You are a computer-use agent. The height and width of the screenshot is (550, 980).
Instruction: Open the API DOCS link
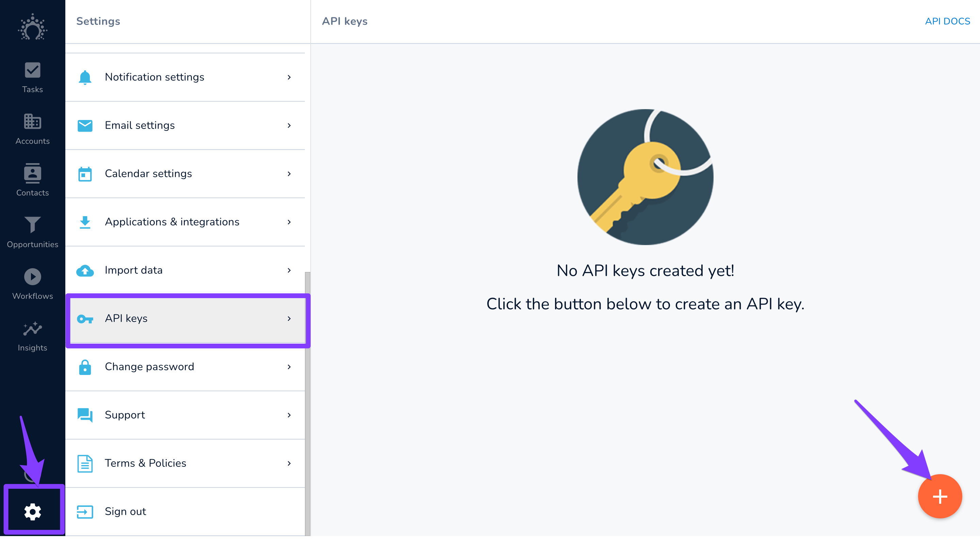coord(947,21)
